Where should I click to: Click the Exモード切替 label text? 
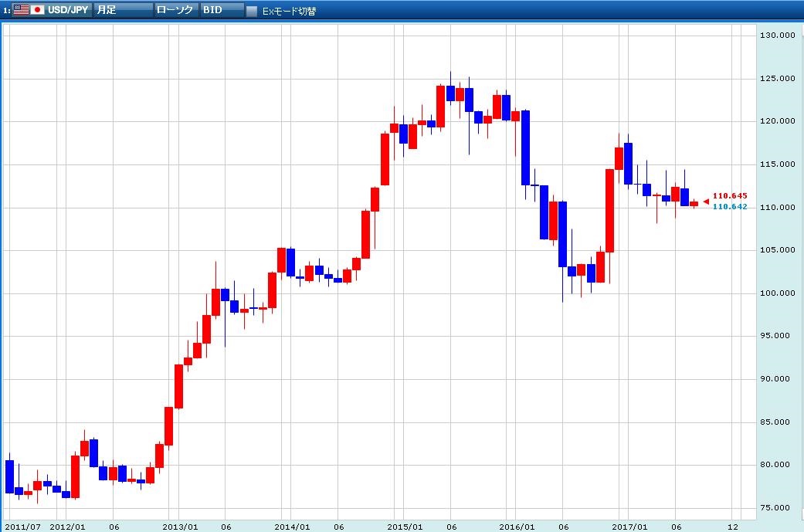click(289, 12)
